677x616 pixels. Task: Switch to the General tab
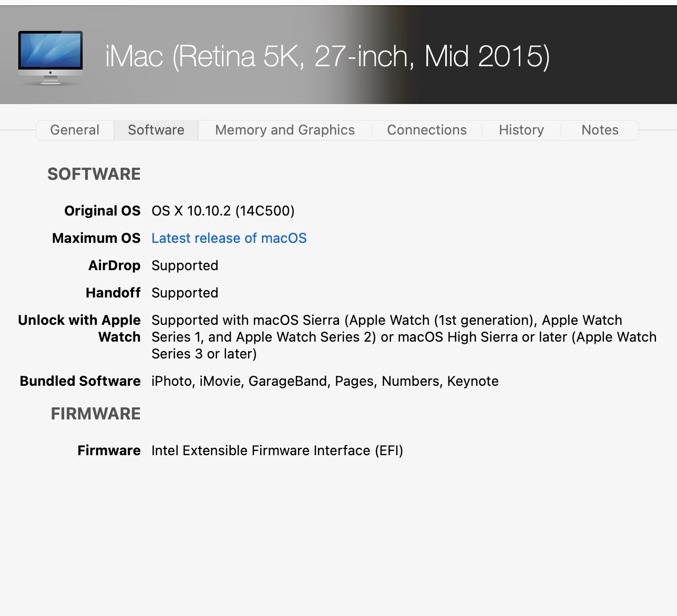pos(75,130)
